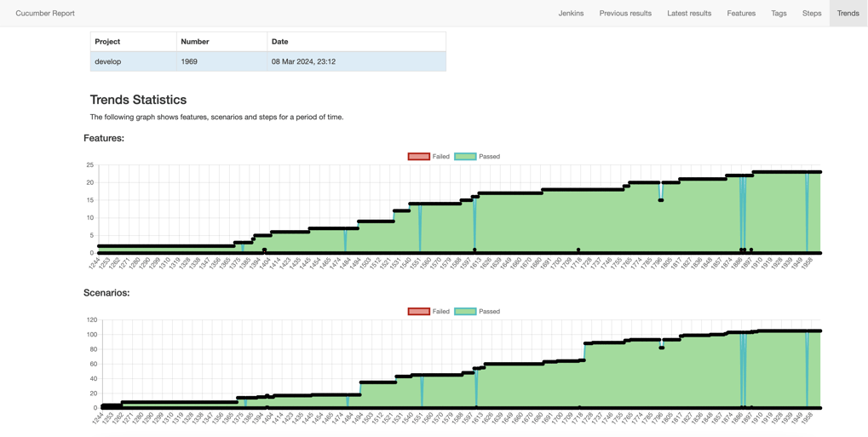Open Latest results in the navbar

689,14
